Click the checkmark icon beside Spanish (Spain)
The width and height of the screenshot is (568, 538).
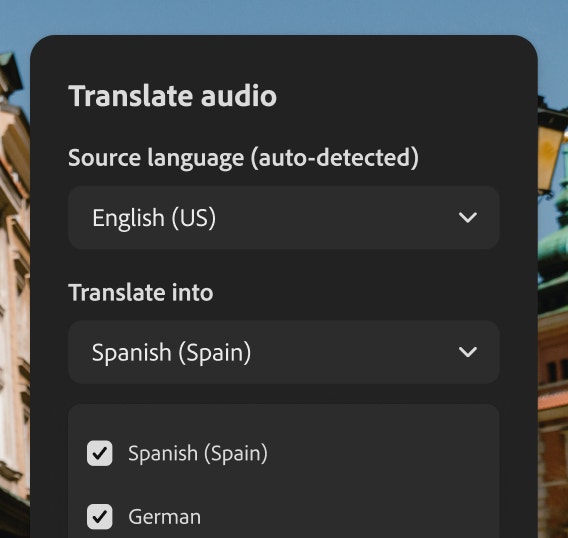tap(100, 453)
